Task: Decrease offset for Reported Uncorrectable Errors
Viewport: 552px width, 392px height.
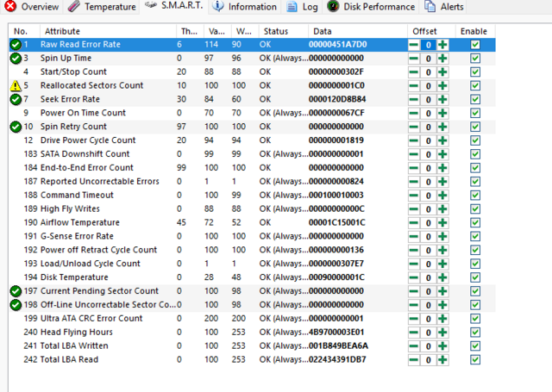Action: coord(414,182)
